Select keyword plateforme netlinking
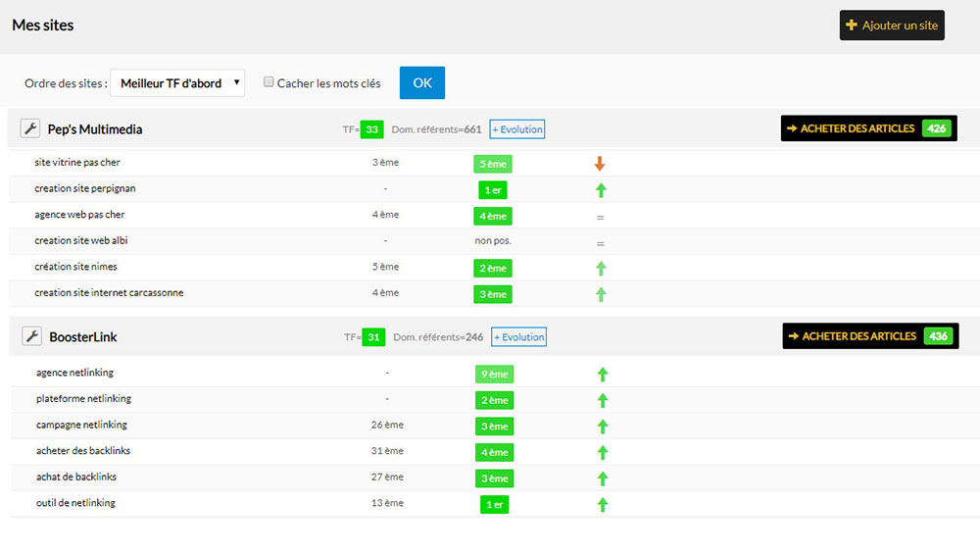980x555 pixels. tap(83, 398)
